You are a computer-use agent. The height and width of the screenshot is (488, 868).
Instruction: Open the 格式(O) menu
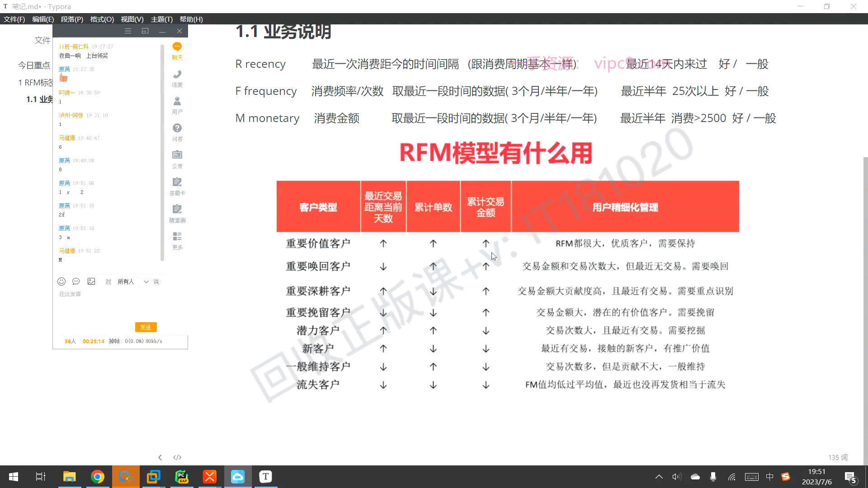click(x=102, y=19)
